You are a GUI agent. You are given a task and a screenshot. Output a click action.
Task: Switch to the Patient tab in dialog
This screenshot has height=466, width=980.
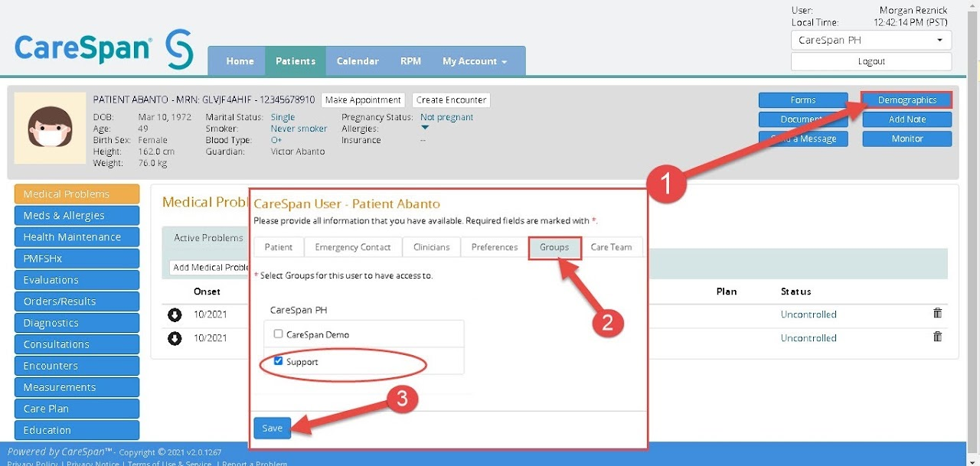[279, 247]
